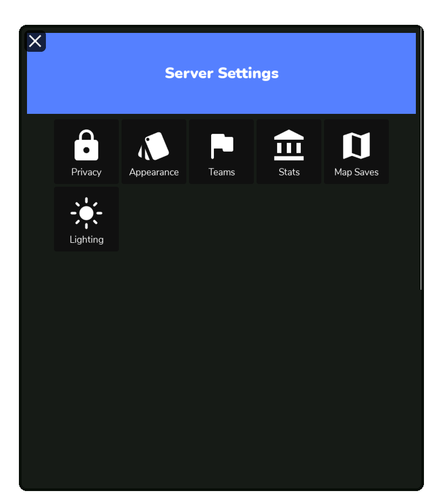Click the "Server Settings" title text
Image resolution: width=438 pixels, height=504 pixels.
point(221,73)
